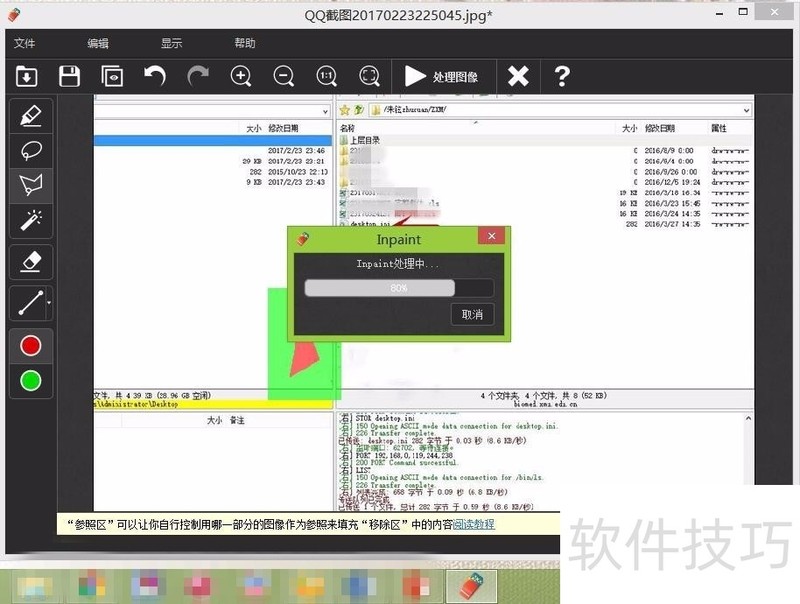Open help with the question mark icon

(x=562, y=77)
